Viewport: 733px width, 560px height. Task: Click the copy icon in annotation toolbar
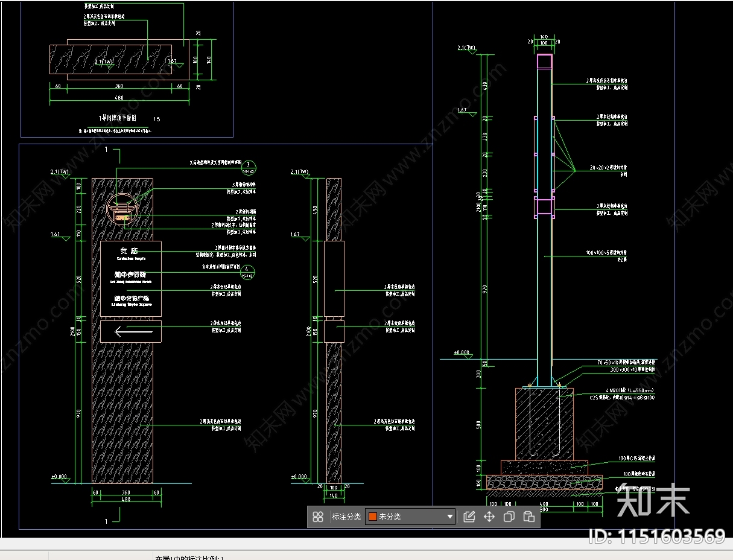[x=509, y=517]
